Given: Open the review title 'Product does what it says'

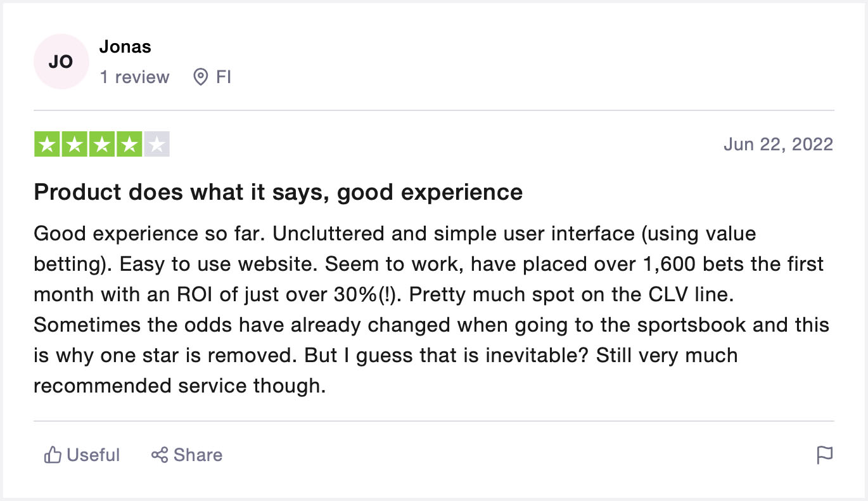Looking at the screenshot, I should (x=278, y=192).
